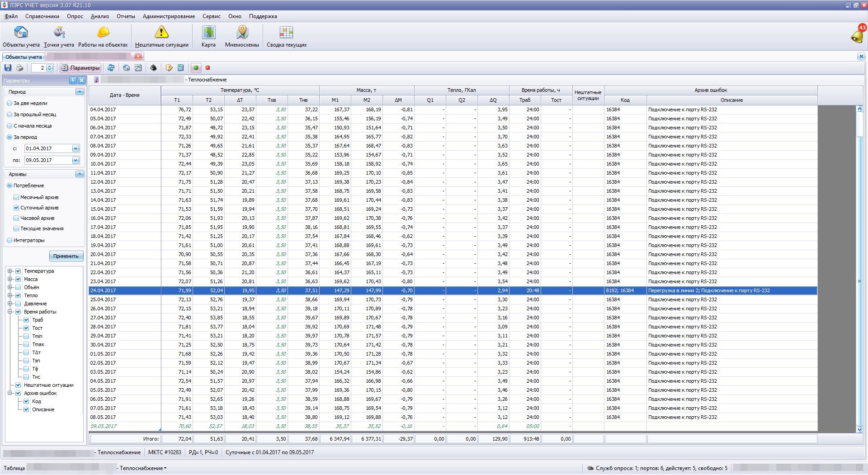The width and height of the screenshot is (868, 475).
Task: Open the Отчеты menu
Action: [126, 16]
